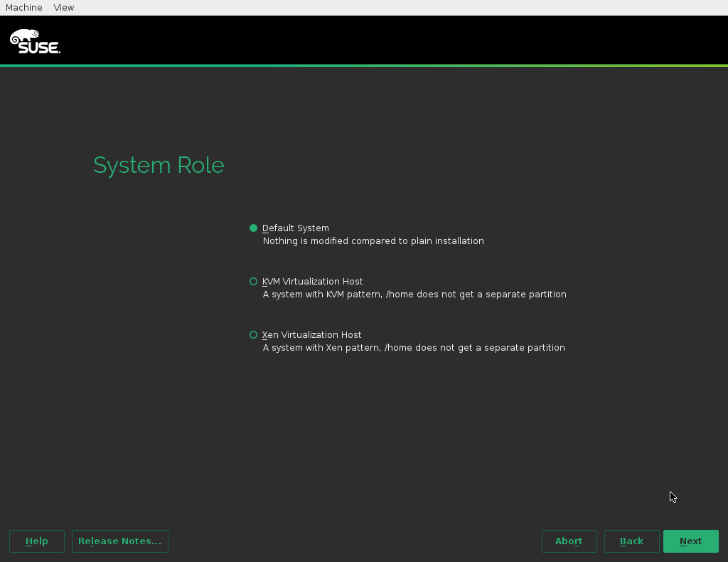The width and height of the screenshot is (728, 562).
Task: Click the 'Nothing is modified' description text
Action: (373, 241)
